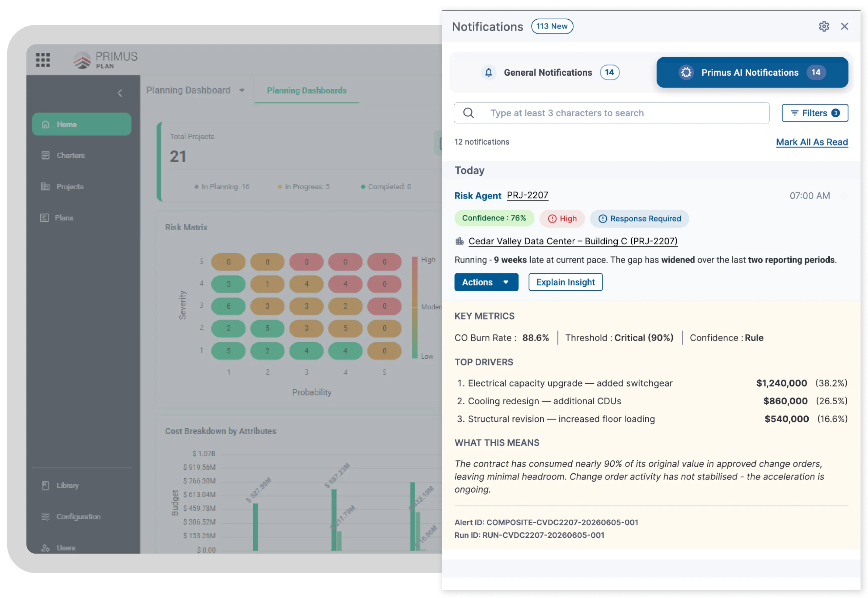This screenshot has width=868, height=598.
Task: Open the notification settings gear icon
Action: pos(824,26)
